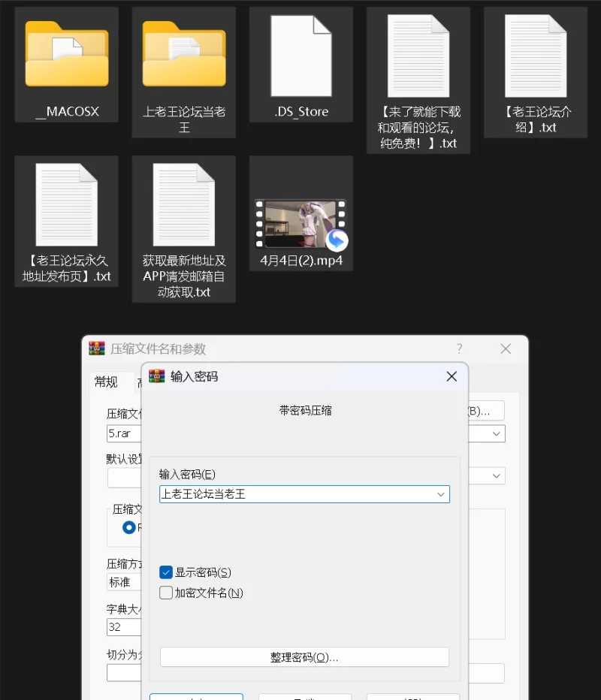The width and height of the screenshot is (601, 700).
Task: Click the 整理密码 button
Action: click(304, 657)
